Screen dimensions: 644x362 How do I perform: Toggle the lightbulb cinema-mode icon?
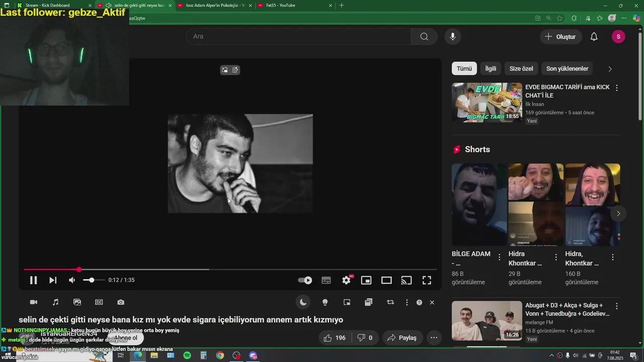click(x=325, y=302)
